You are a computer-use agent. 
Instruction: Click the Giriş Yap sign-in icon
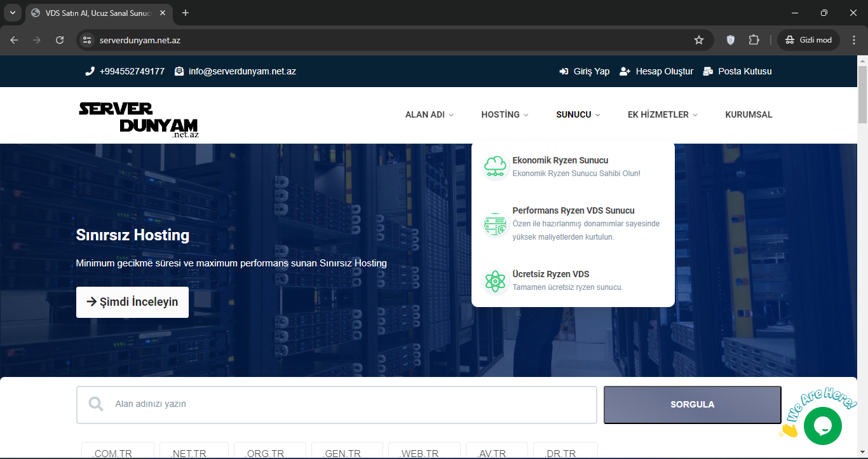[564, 71]
